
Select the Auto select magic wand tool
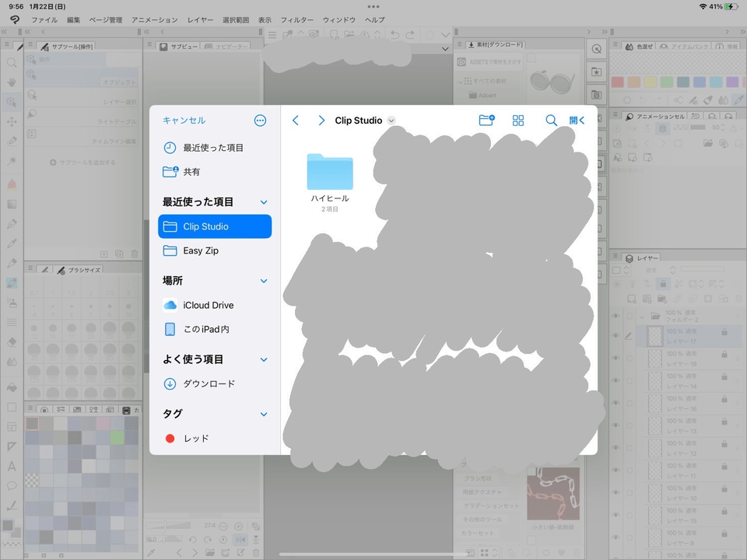(x=12, y=161)
